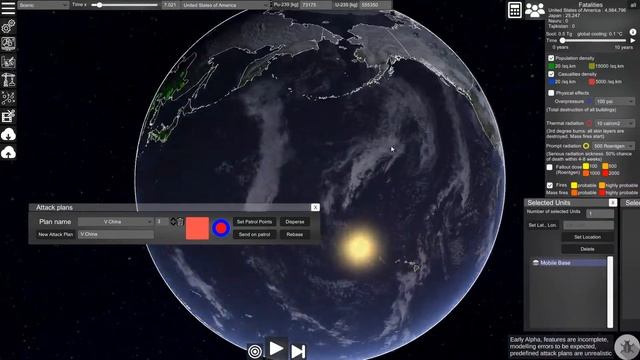Click the plan number input field
The image size is (640, 360).
coord(162,222)
